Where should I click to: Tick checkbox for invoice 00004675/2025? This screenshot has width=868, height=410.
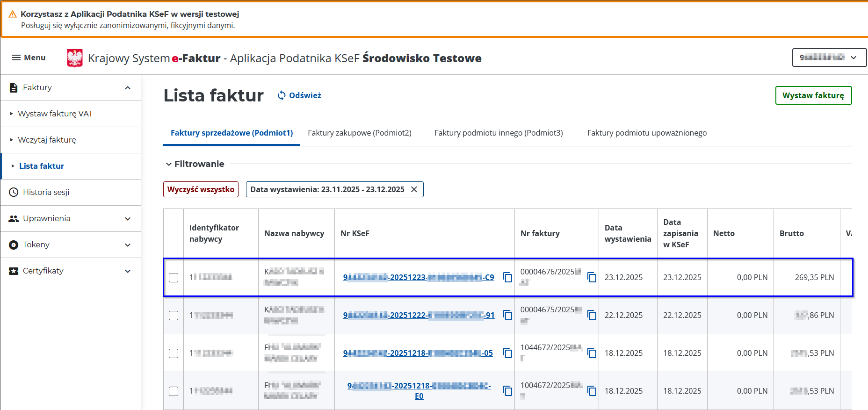pyautogui.click(x=174, y=315)
